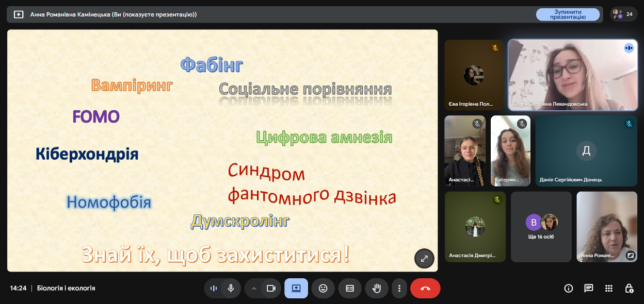The image size is (644, 304).
Task: Click Синдром фантомного дзвінка text
Action: click(312, 184)
